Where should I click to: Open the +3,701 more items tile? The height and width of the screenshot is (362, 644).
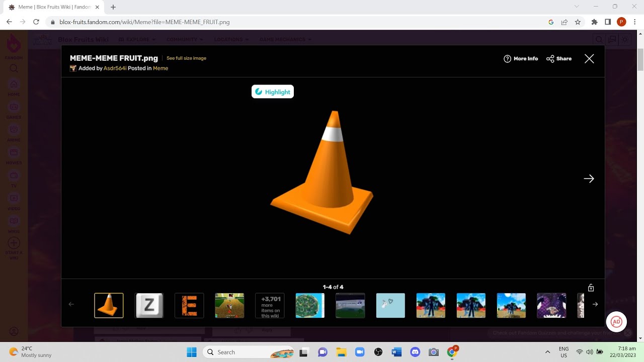pyautogui.click(x=270, y=305)
